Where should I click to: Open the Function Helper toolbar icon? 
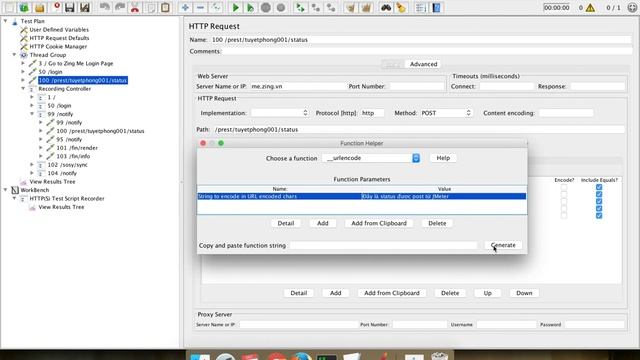421,7
